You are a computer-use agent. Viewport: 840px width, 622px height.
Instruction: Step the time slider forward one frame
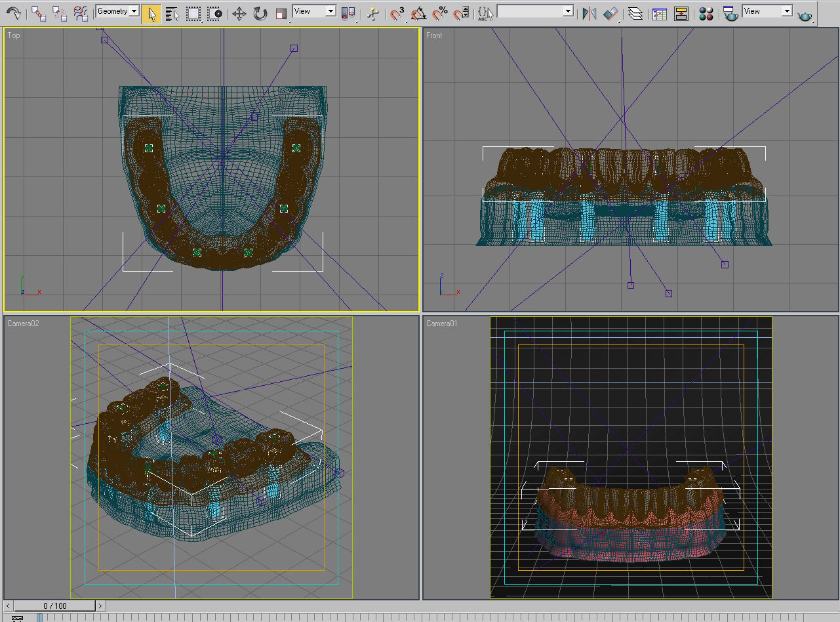click(x=100, y=606)
